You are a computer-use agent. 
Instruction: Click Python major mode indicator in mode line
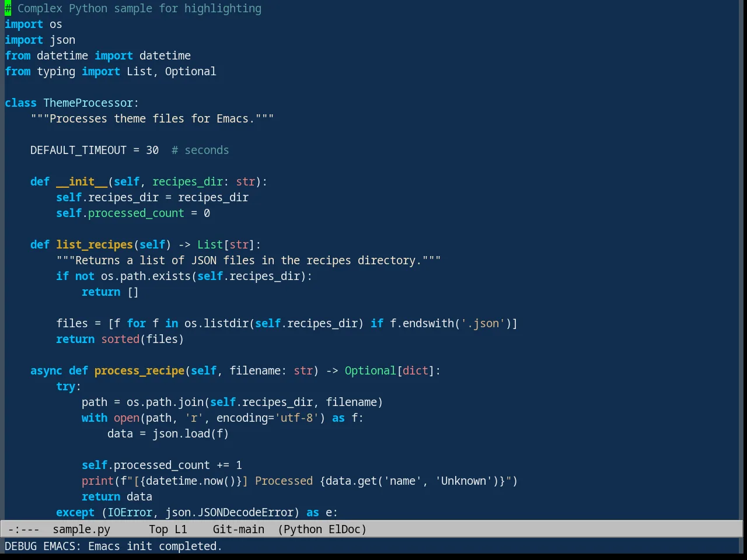tap(302, 529)
